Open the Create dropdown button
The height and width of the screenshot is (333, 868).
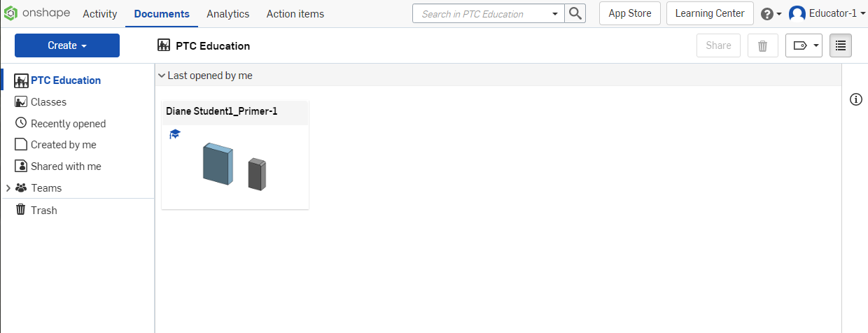[x=67, y=45]
